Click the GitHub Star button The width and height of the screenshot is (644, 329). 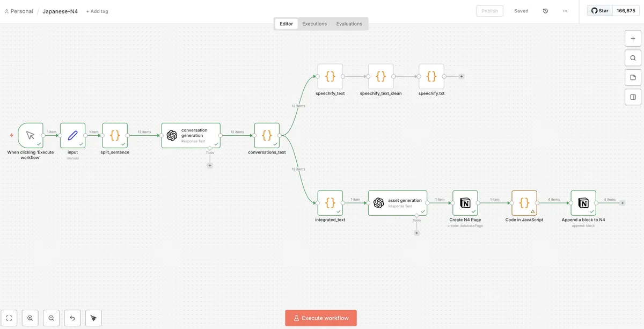599,11
